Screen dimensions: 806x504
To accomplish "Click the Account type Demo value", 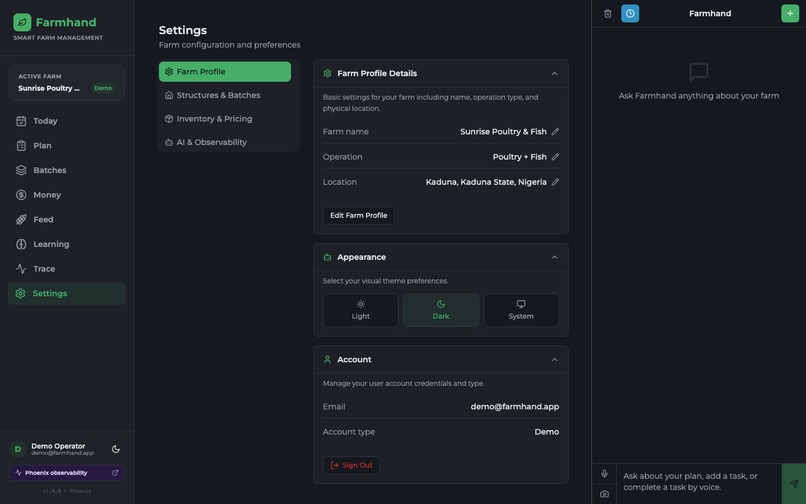I will tap(546, 432).
